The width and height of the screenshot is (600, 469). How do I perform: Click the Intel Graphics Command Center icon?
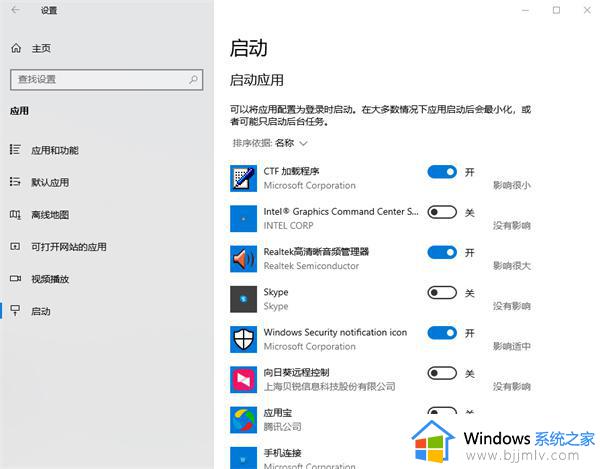(243, 218)
